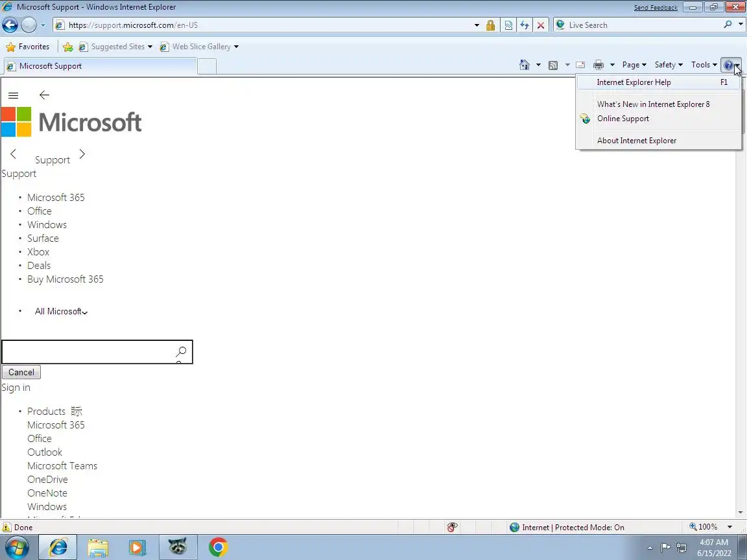Click the Windows Start orb

17,547
